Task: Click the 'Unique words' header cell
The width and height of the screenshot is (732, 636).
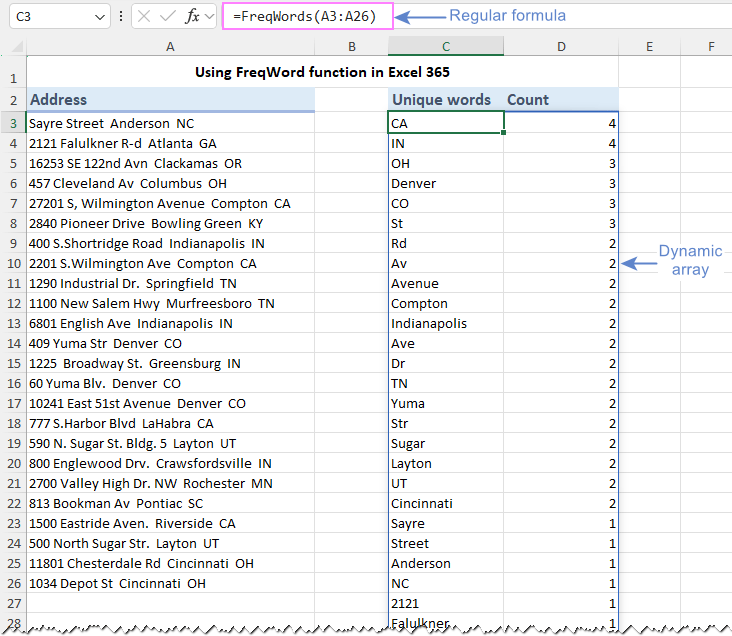Action: click(x=446, y=99)
